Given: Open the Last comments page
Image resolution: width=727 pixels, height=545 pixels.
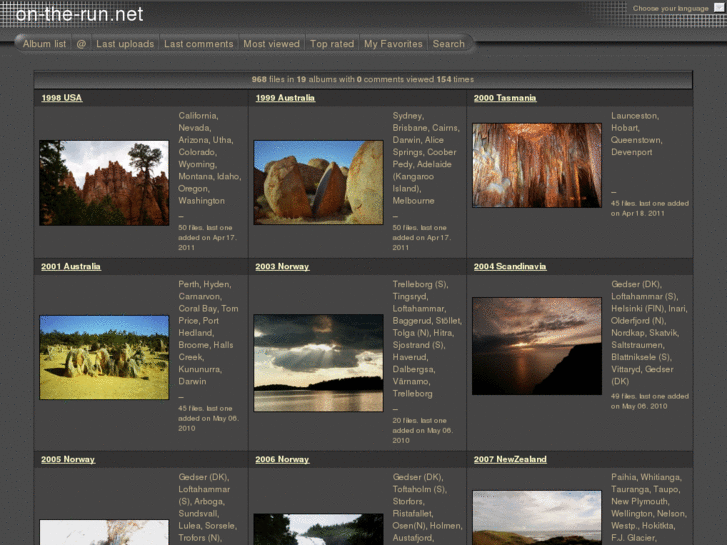Looking at the screenshot, I should click(198, 44).
